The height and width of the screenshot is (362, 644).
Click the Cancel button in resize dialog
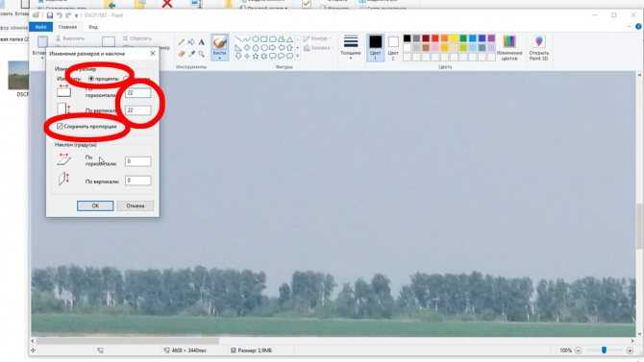pos(136,205)
